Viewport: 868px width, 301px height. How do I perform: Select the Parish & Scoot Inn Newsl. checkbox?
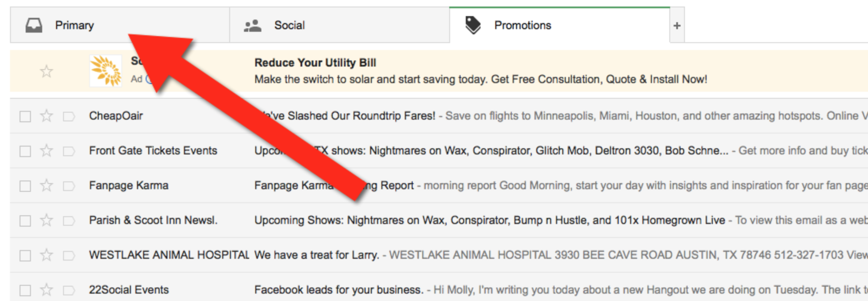24,220
